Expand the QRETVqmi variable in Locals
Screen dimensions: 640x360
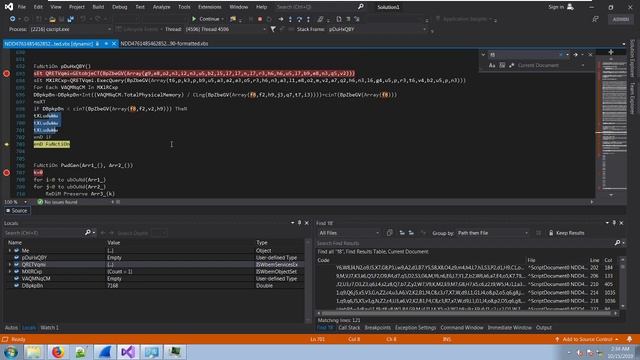(x=10, y=264)
